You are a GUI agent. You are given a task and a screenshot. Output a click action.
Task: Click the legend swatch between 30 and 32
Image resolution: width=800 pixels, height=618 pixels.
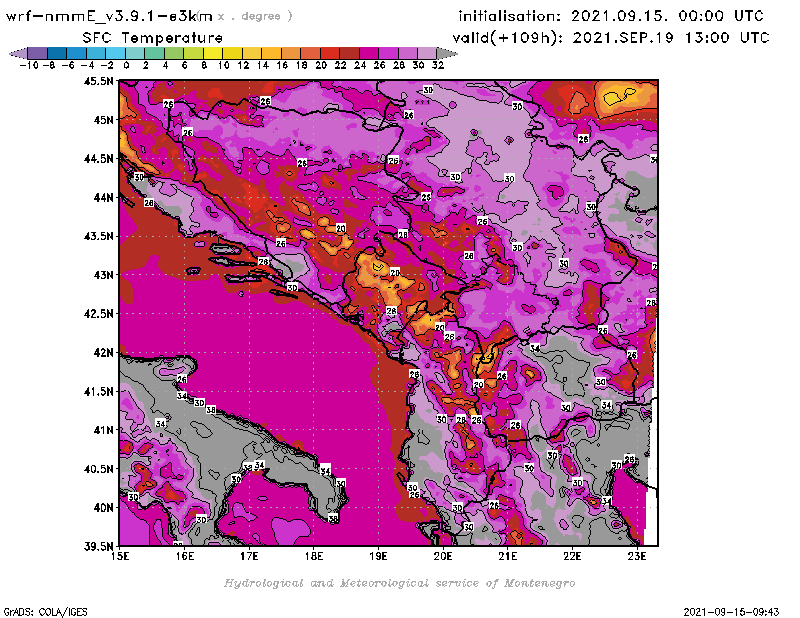(427, 53)
